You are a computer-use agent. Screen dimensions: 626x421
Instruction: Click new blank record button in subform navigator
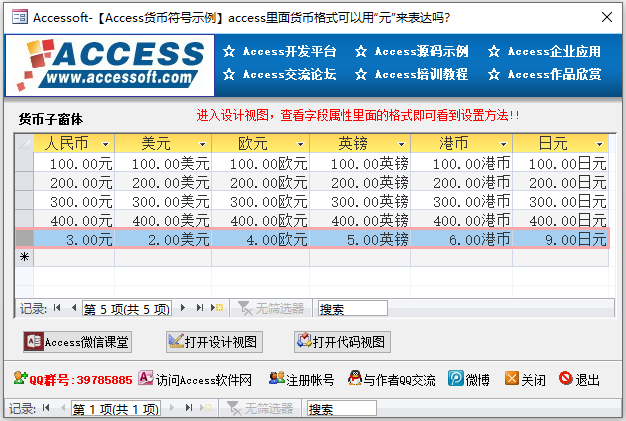tap(217, 308)
